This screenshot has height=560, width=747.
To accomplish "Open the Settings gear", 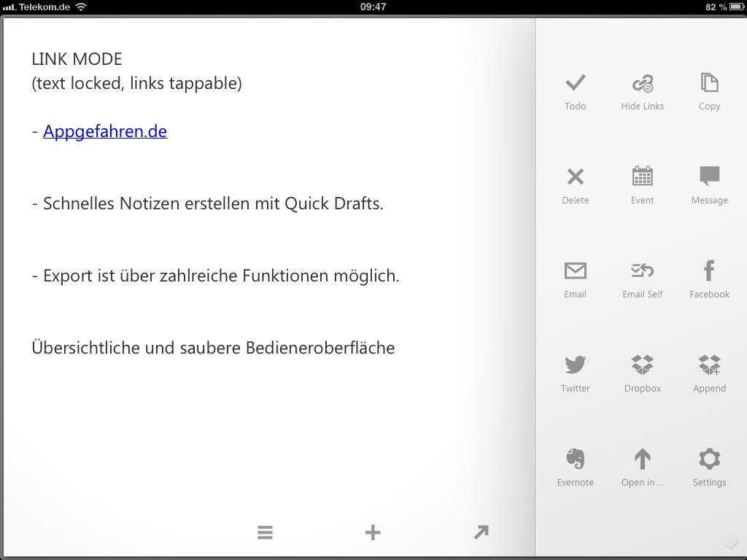I will [709, 459].
